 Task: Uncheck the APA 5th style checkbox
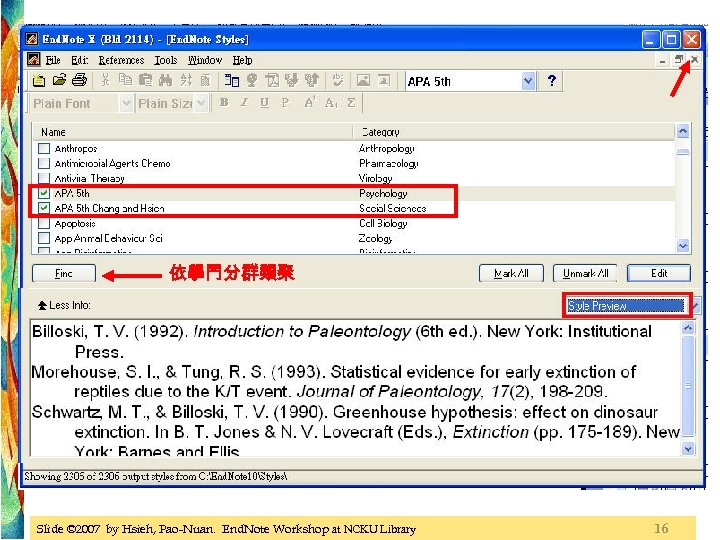44,193
